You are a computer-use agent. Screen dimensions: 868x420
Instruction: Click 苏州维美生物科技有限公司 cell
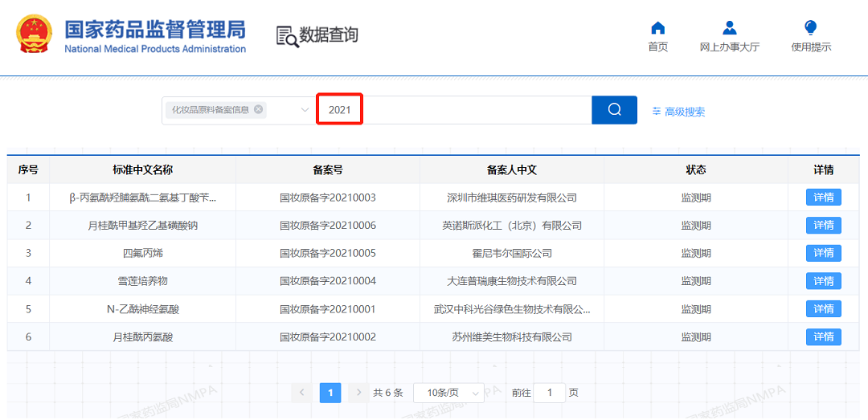coord(512,336)
